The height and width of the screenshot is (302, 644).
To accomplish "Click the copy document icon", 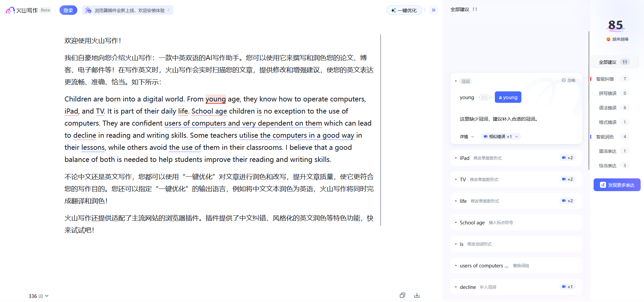I will (402, 295).
